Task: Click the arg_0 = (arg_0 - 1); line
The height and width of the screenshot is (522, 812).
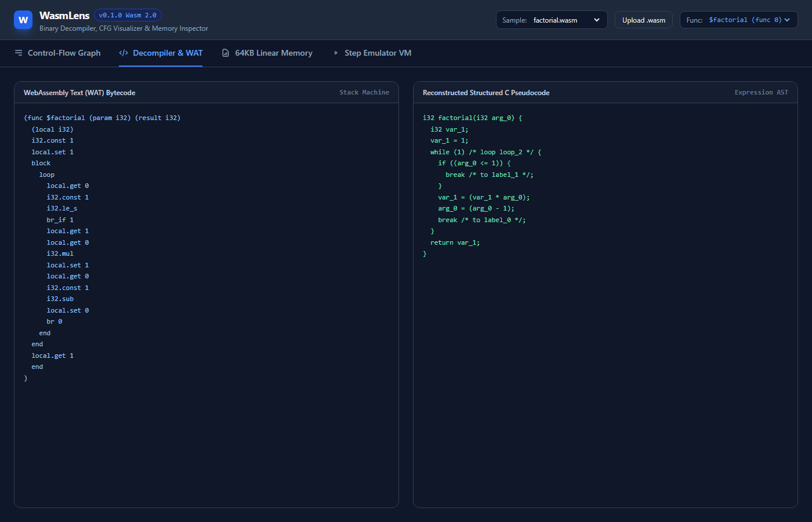Action: 476,208
